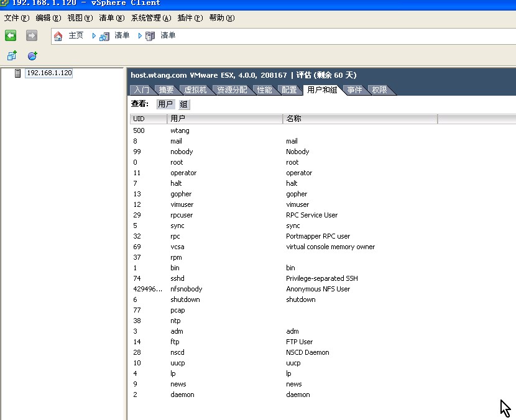This screenshot has height=420, width=516.
Task: Select the daemon user row
Action: click(323, 395)
